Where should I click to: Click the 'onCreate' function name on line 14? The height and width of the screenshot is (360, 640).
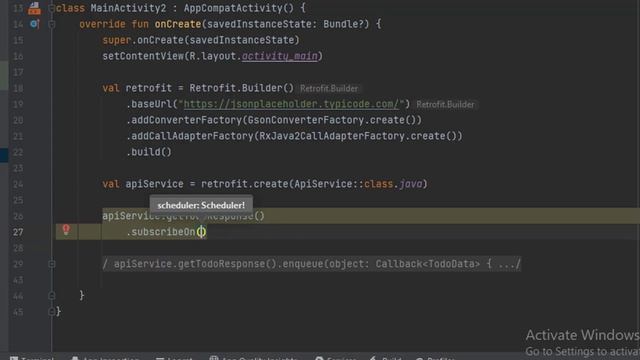(178, 24)
